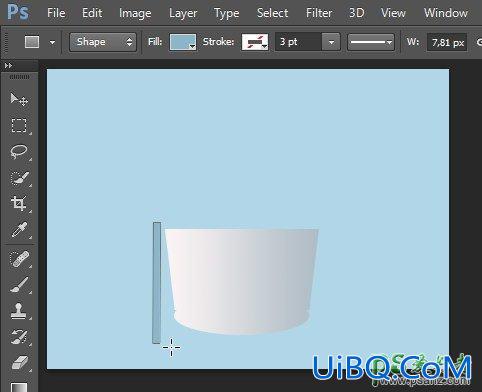Select the Move tool
Image resolution: width=482 pixels, height=392 pixels.
click(19, 99)
